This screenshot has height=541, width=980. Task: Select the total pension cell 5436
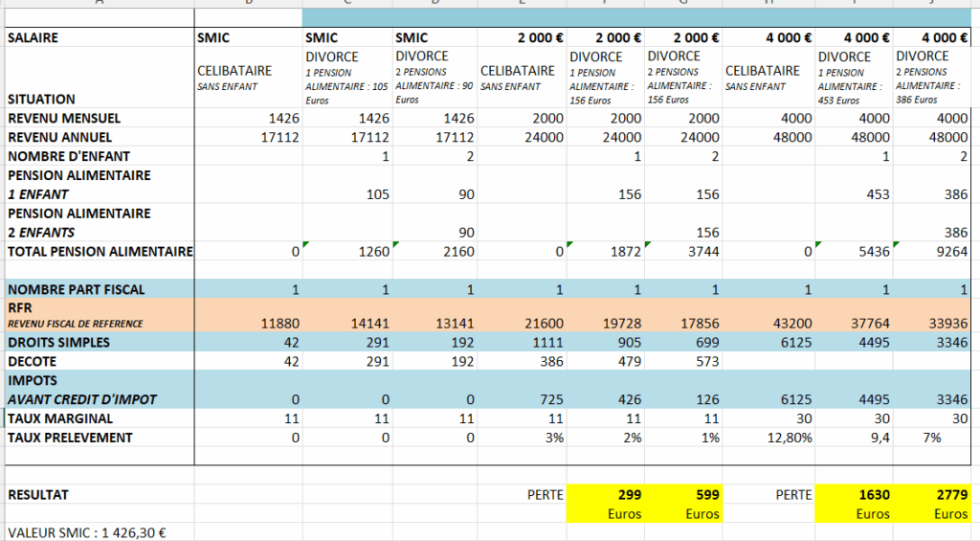(x=853, y=252)
